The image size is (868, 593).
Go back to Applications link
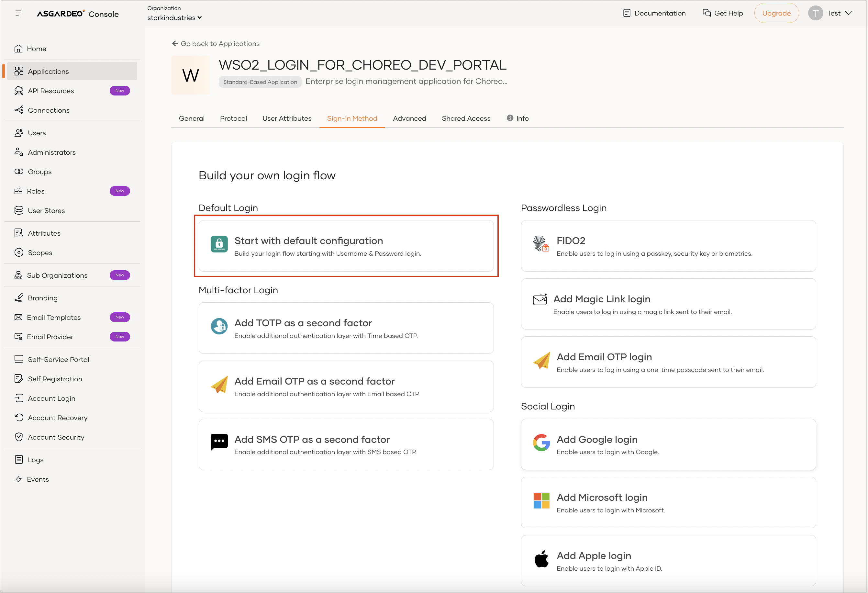216,43
